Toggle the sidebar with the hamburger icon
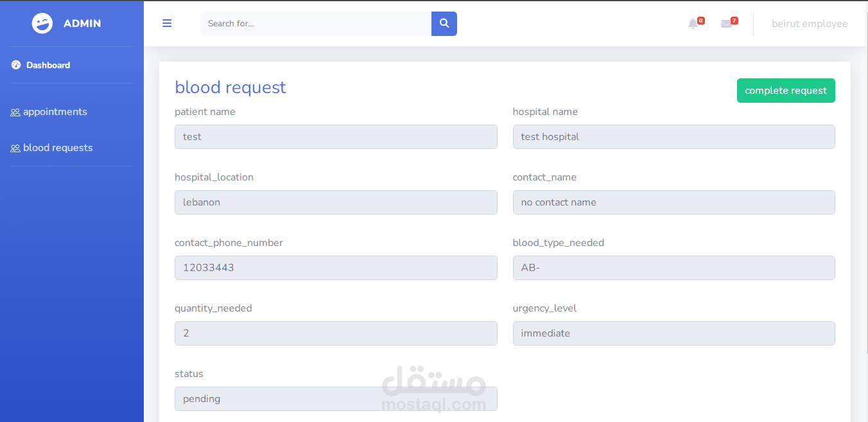Image resolution: width=868 pixels, height=422 pixels. tap(167, 24)
